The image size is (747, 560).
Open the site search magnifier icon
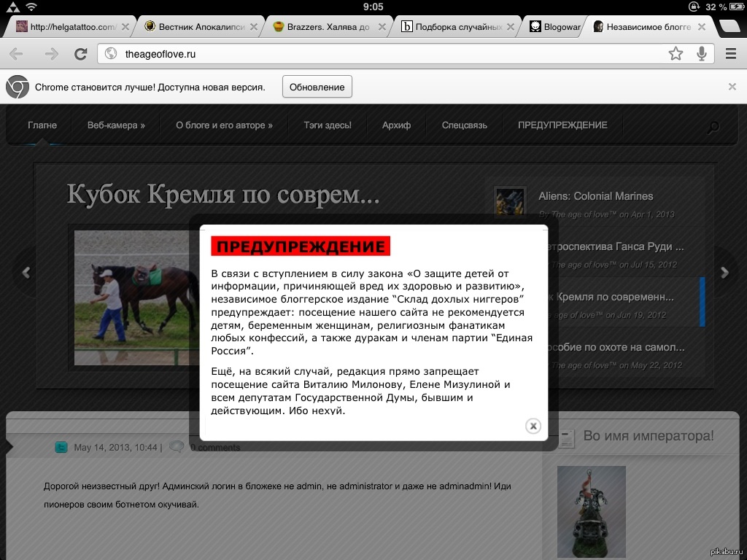[x=713, y=128]
